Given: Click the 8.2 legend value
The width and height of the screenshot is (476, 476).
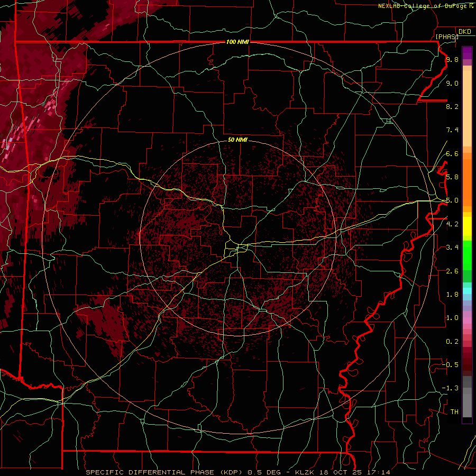Looking at the screenshot, I should (x=452, y=106).
